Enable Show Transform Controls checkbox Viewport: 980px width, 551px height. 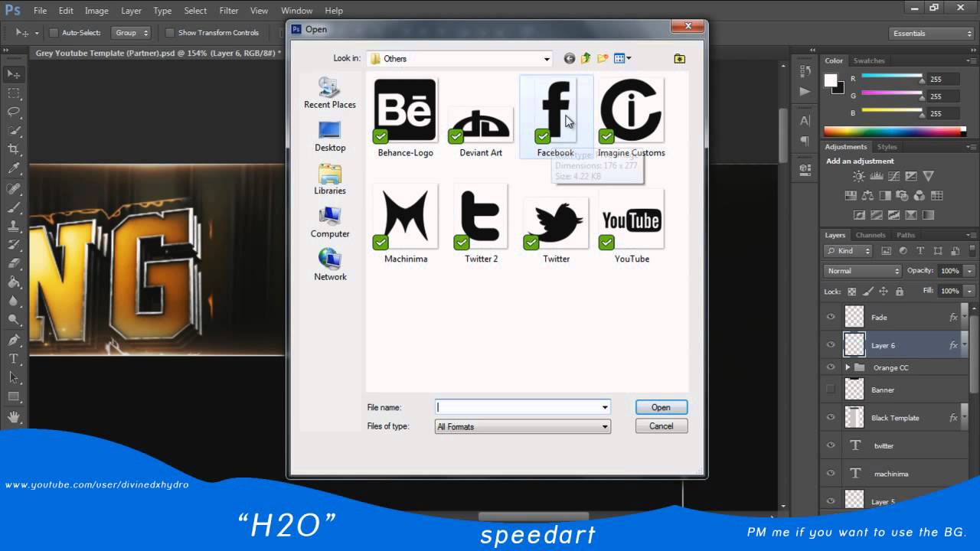(170, 33)
